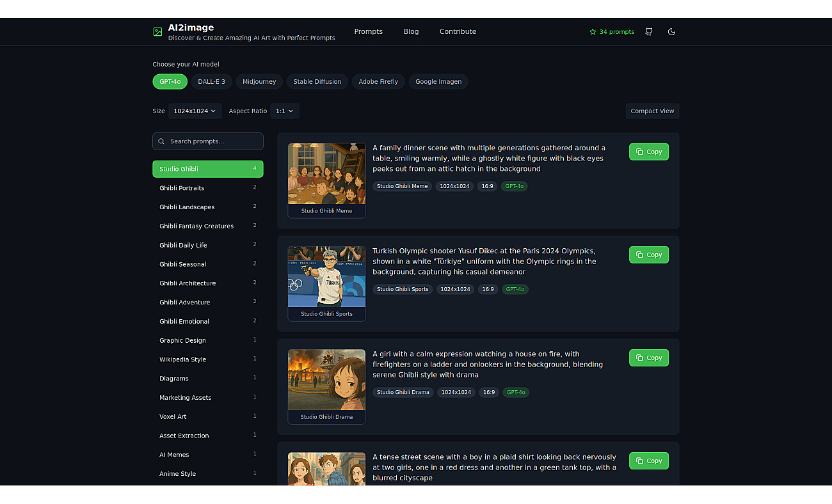Click the Studio Ghibli Drama tag chip

[x=403, y=393]
